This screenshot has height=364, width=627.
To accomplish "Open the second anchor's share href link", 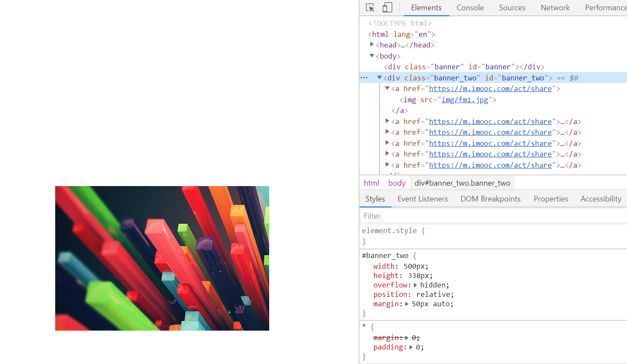I will point(490,121).
